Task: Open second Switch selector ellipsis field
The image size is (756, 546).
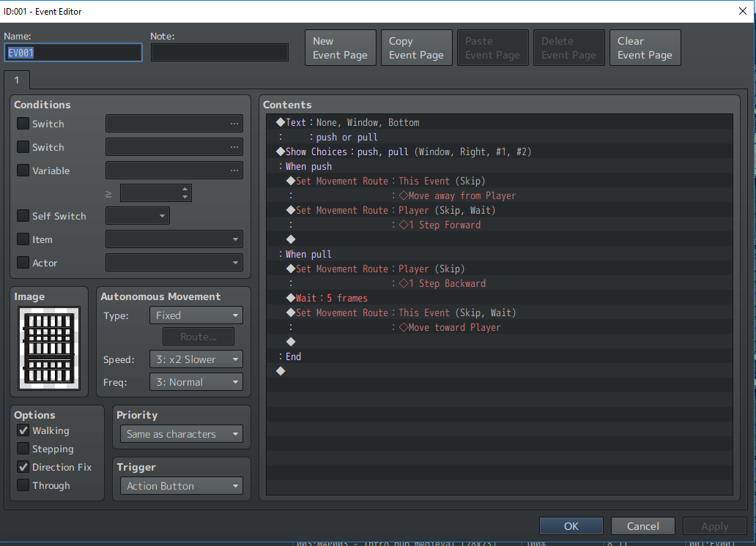Action: click(x=174, y=147)
